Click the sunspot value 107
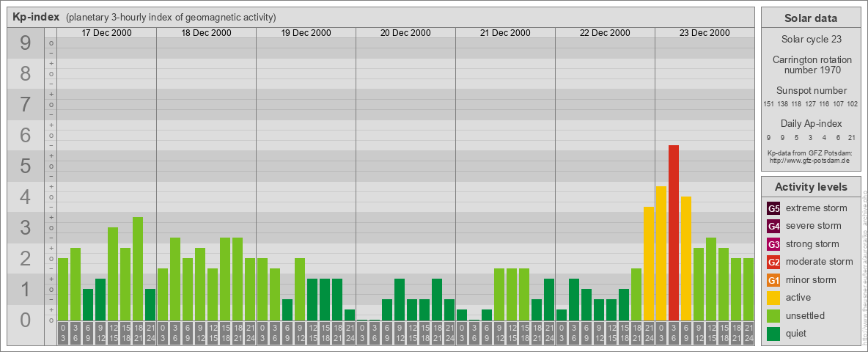Image resolution: width=868 pixels, height=352 pixels. (839, 104)
